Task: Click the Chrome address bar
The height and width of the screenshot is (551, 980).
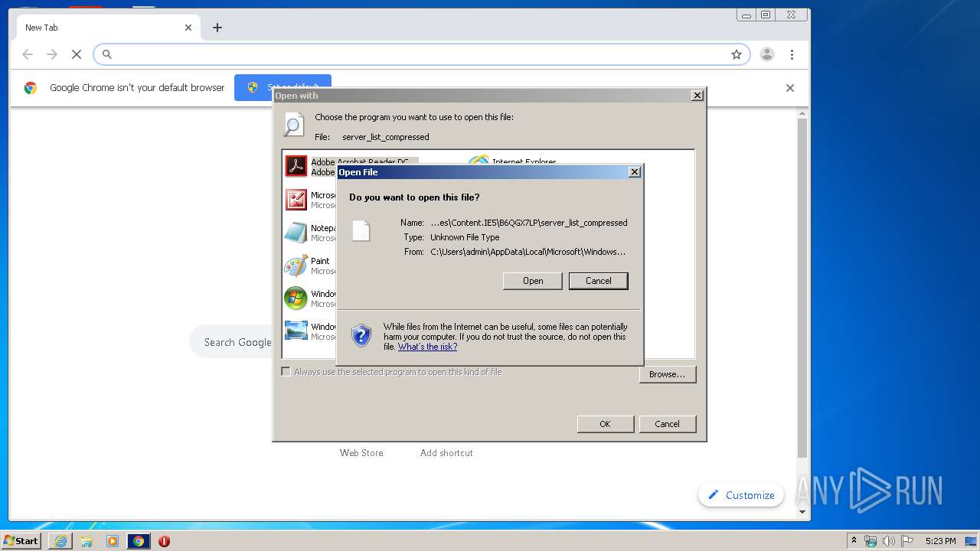Action: 421,54
